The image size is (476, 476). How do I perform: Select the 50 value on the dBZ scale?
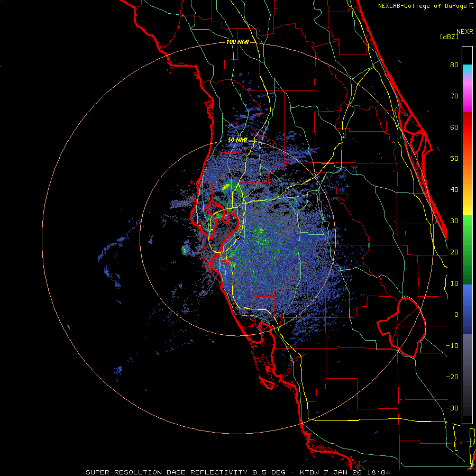(454, 159)
